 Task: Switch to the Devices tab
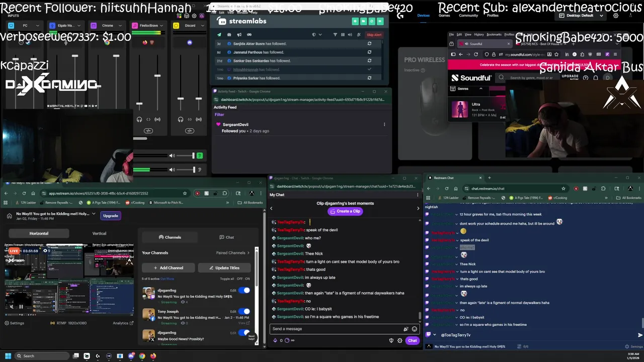[424, 15]
